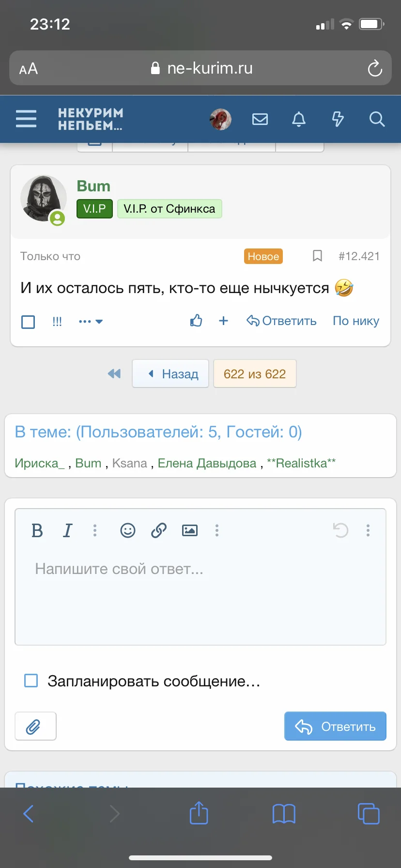Open the mail envelope inbox icon
The height and width of the screenshot is (868, 401).
(x=260, y=119)
